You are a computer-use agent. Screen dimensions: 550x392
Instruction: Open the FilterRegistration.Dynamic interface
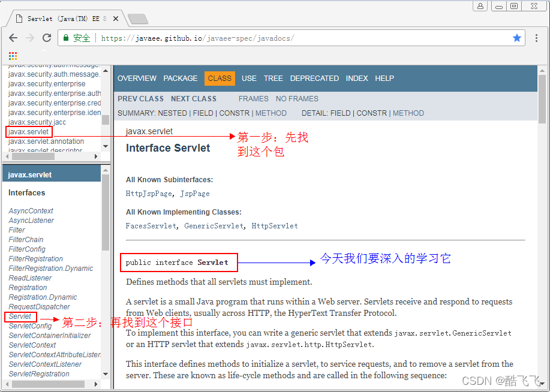click(51, 269)
